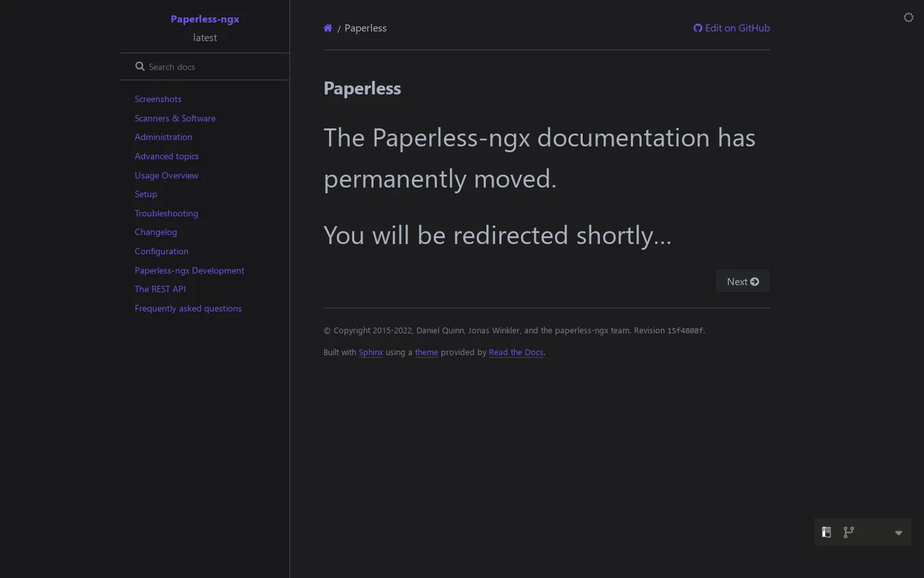Open Screenshots in sidebar
This screenshot has height=578, width=924.
coord(158,99)
